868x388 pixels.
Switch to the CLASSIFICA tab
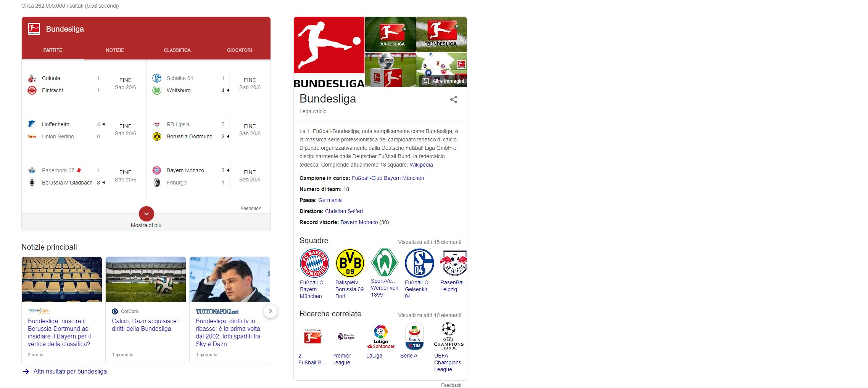click(x=177, y=50)
